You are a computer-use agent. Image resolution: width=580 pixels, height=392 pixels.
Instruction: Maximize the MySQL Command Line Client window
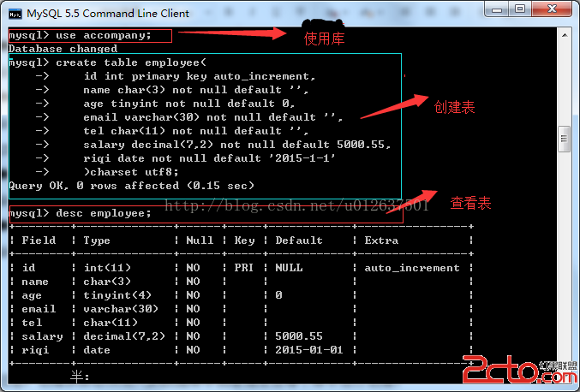tap(520, 9)
